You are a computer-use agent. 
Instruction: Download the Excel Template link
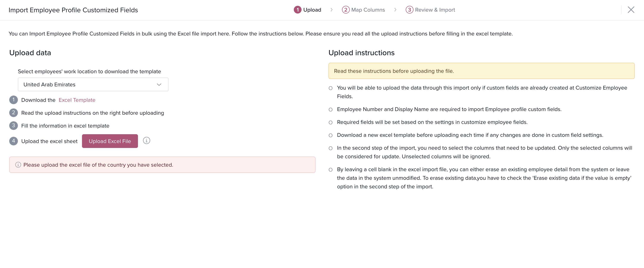coord(77,100)
